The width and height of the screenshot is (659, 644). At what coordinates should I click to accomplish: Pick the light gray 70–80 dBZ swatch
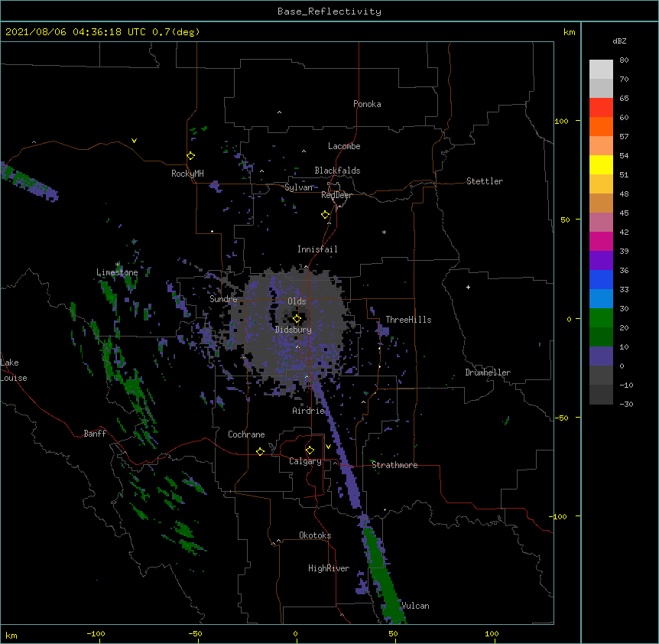coord(601,70)
